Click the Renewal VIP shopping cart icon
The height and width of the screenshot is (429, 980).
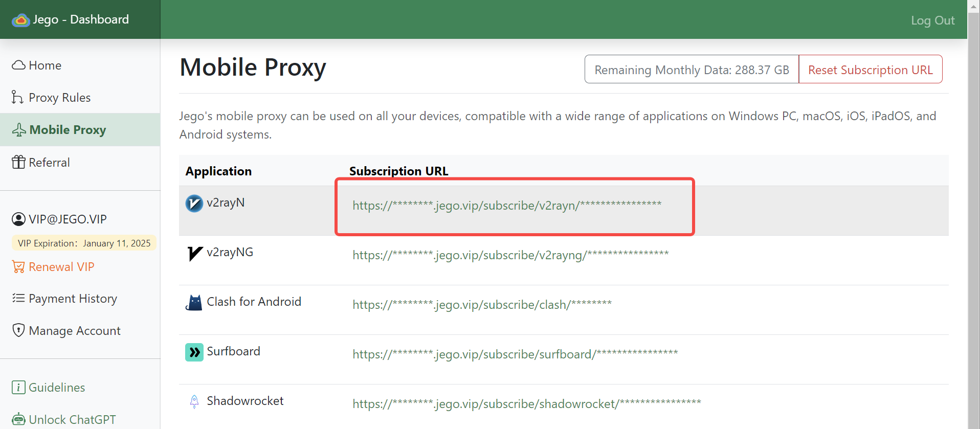tap(18, 266)
